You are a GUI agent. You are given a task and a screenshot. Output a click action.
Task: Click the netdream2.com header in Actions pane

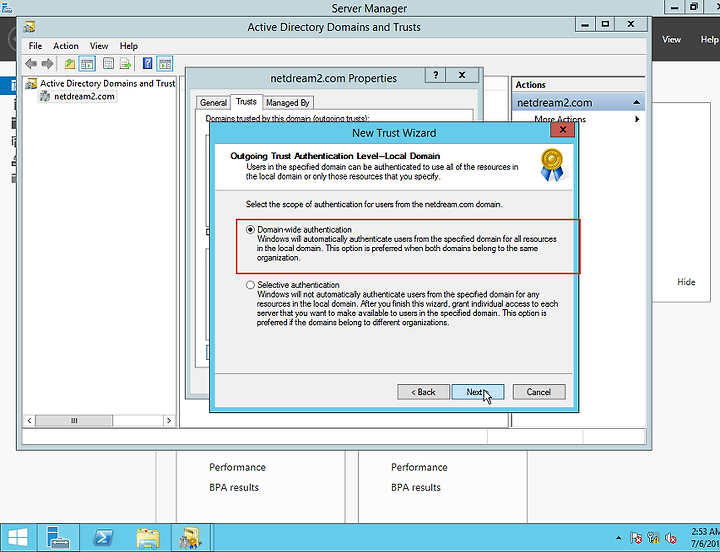pyautogui.click(x=578, y=102)
